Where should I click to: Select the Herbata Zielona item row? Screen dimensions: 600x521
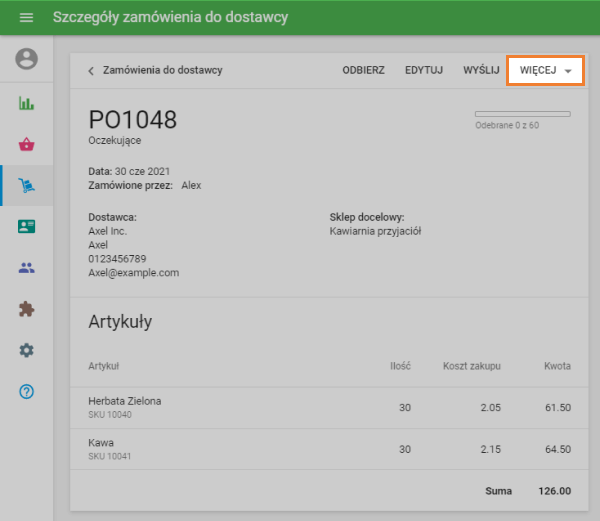coord(329,407)
